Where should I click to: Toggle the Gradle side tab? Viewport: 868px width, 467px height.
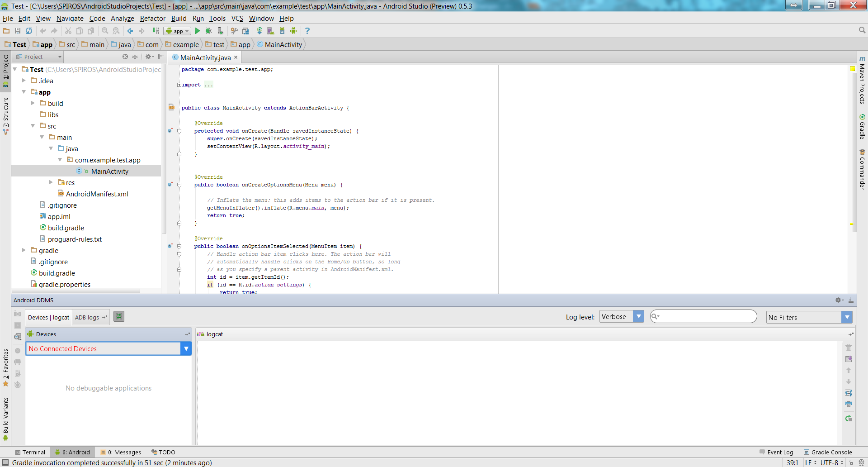(862, 127)
